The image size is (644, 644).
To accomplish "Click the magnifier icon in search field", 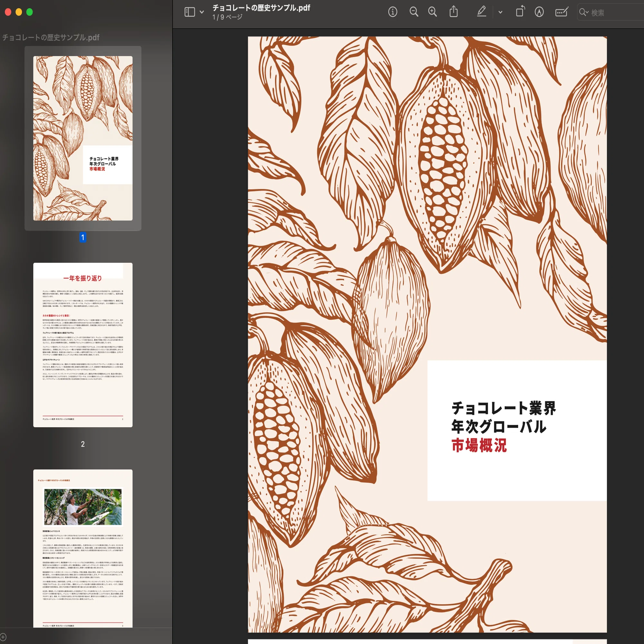I will [x=583, y=12].
